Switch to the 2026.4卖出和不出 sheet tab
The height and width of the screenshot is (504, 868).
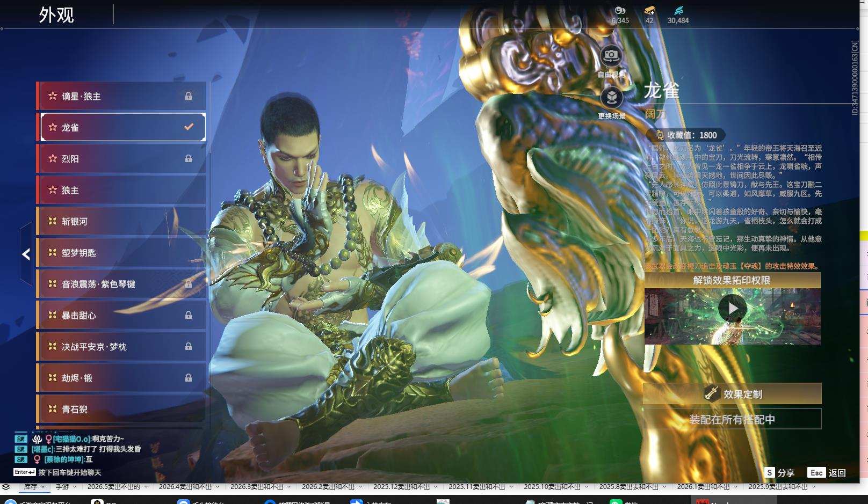click(x=185, y=487)
